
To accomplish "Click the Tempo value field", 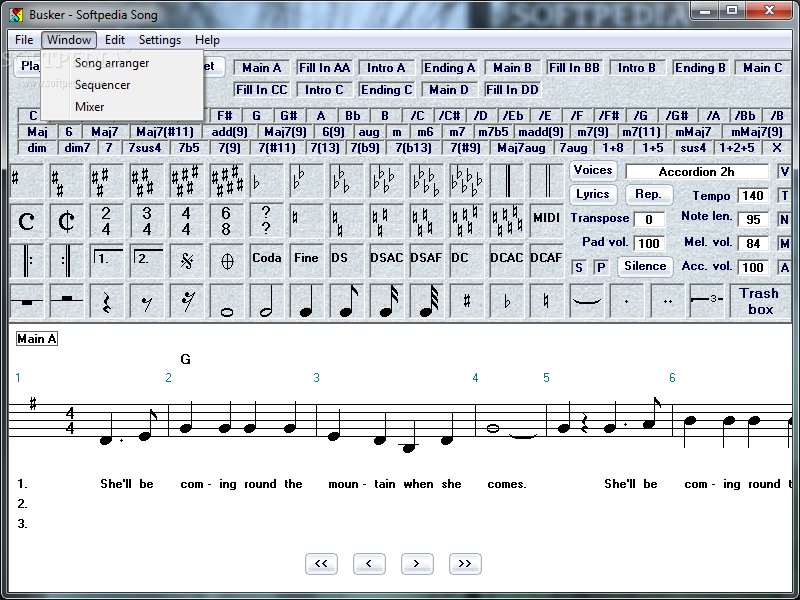I will point(753,196).
